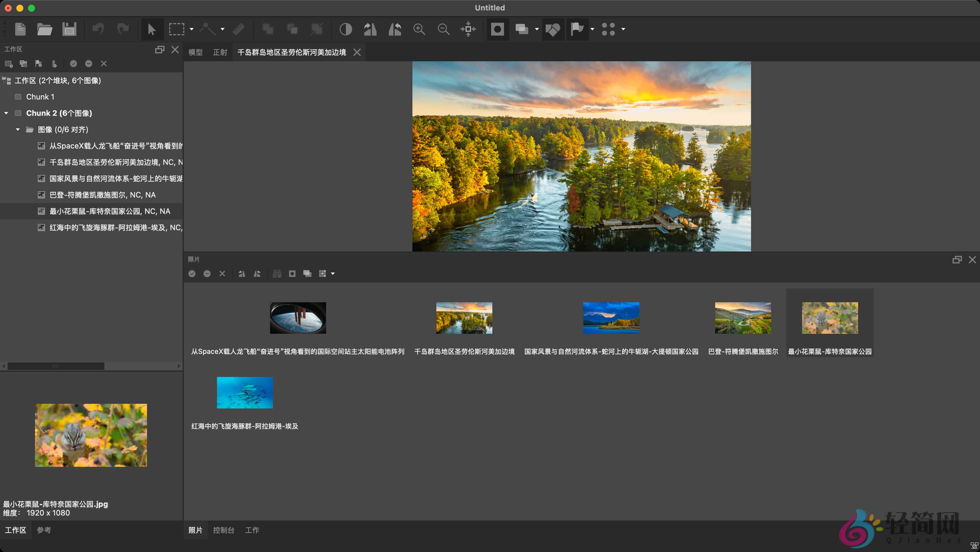Save the project with the disk icon
This screenshot has height=552, width=980.
(x=69, y=29)
